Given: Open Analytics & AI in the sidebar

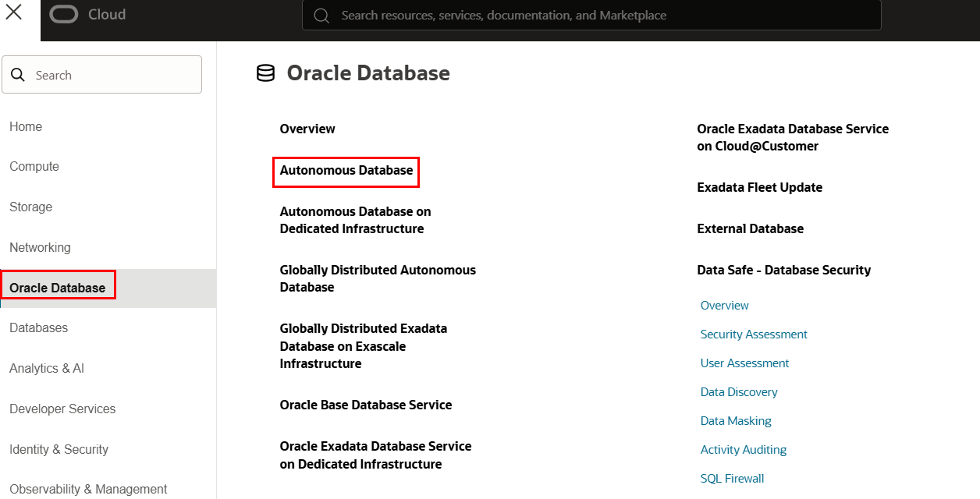Looking at the screenshot, I should (x=47, y=368).
